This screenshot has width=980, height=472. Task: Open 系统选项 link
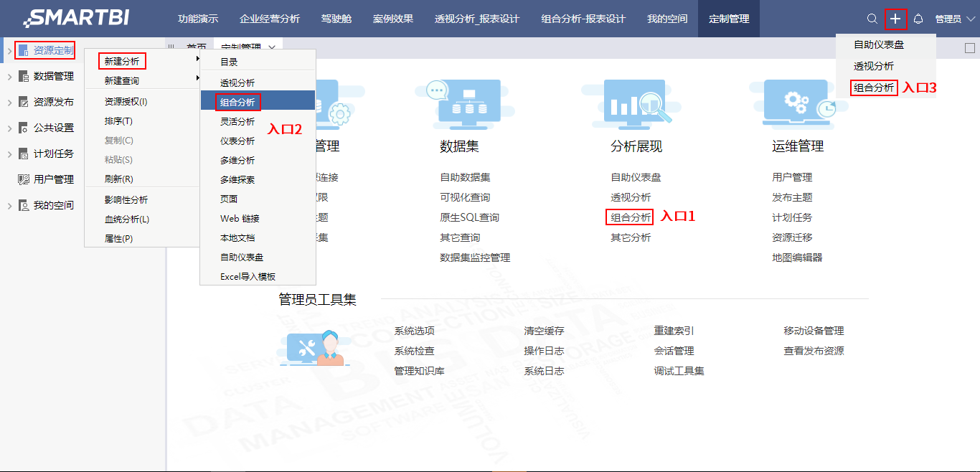coord(415,331)
